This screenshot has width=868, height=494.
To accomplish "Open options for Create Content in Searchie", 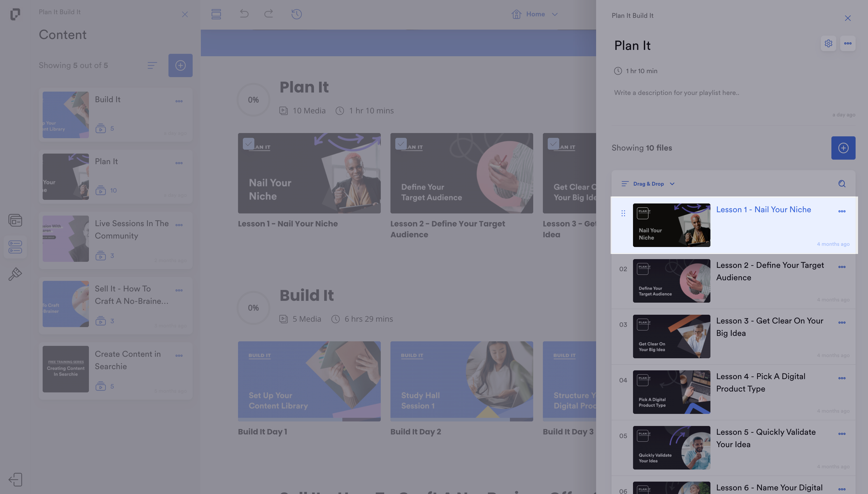I will [x=179, y=356].
